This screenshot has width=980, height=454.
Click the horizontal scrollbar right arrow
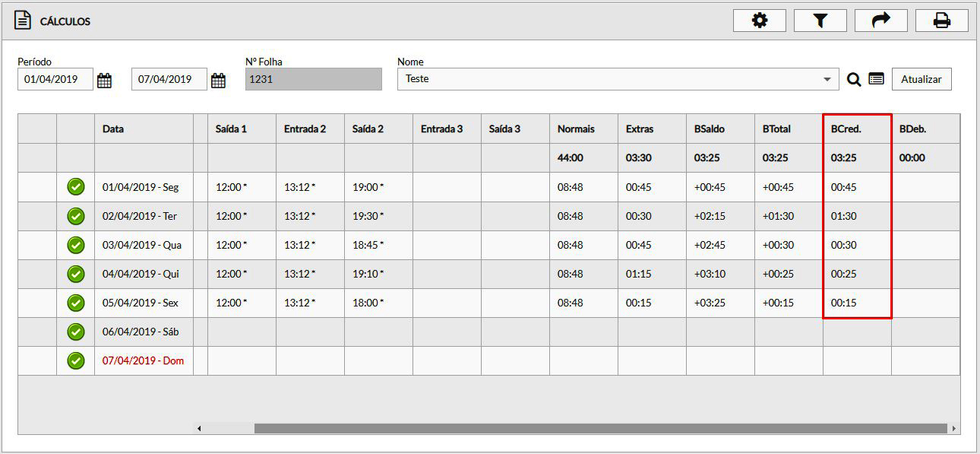tap(954, 429)
